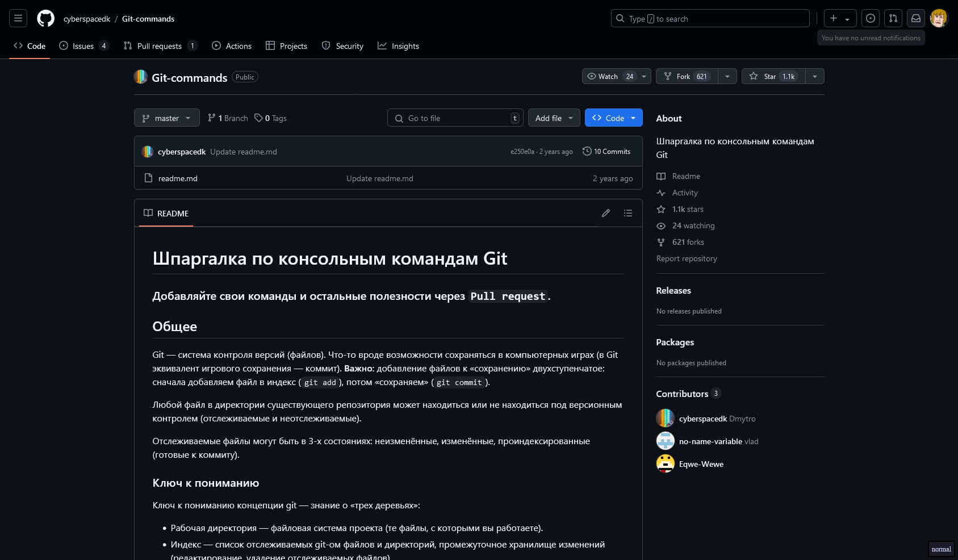Open the Contributors section link

tap(688, 394)
